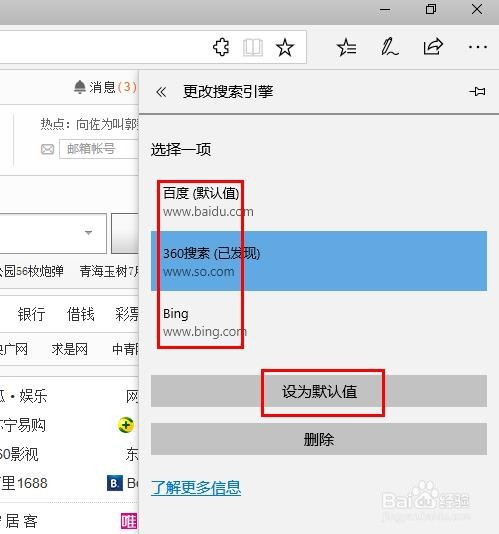The width and height of the screenshot is (499, 534).
Task: Click the 删除 button
Action: pos(319,439)
